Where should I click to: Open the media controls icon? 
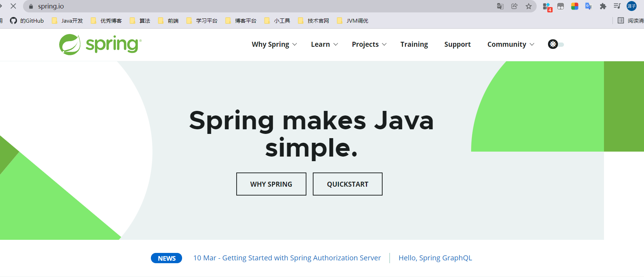pos(617,6)
